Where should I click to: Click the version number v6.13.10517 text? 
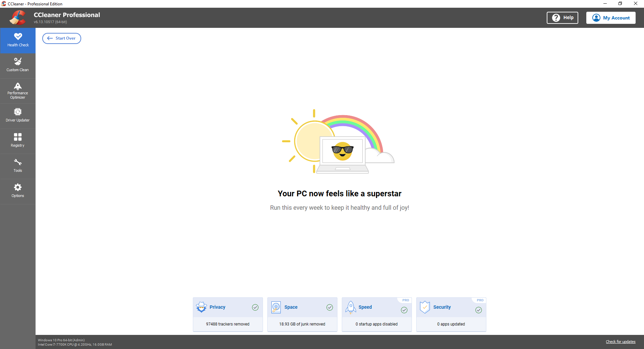[50, 22]
